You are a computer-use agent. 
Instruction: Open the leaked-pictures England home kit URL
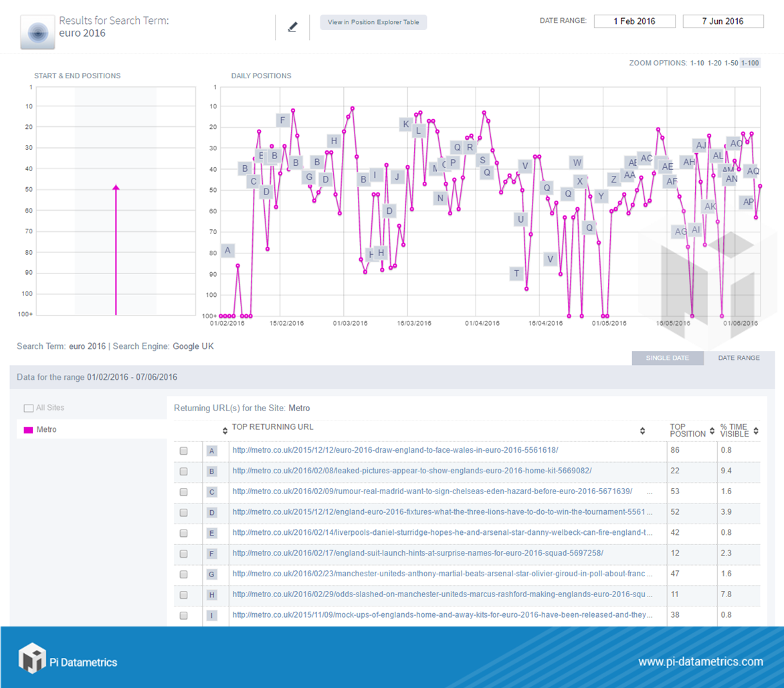click(412, 471)
